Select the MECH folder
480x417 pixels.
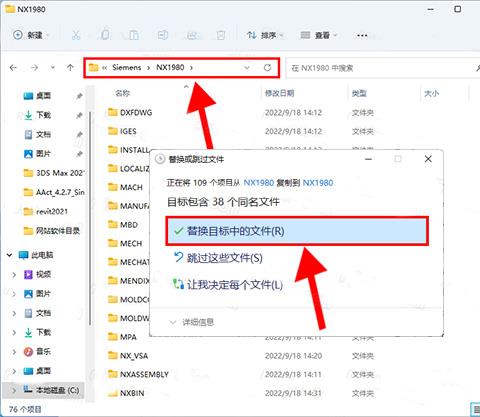pos(125,243)
